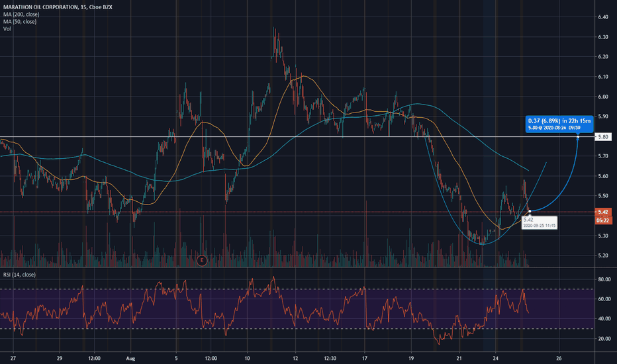Image resolution: width=617 pixels, height=364 pixels.
Task: Click the MA (200, close) indicator label
Action: point(21,14)
